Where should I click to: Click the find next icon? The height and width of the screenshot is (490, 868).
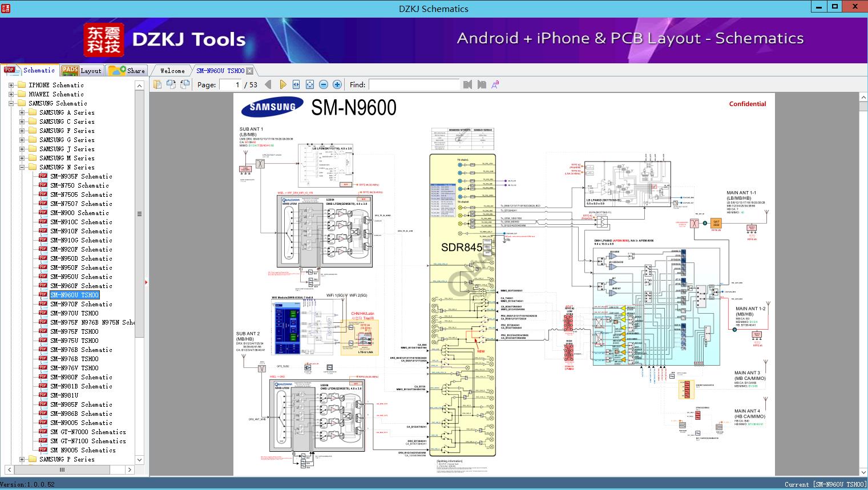(482, 84)
